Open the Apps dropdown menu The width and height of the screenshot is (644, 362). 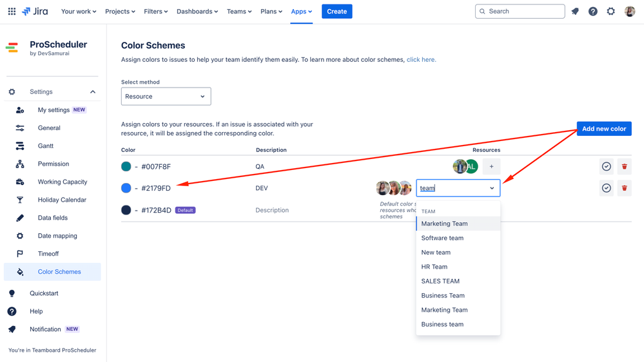302,12
